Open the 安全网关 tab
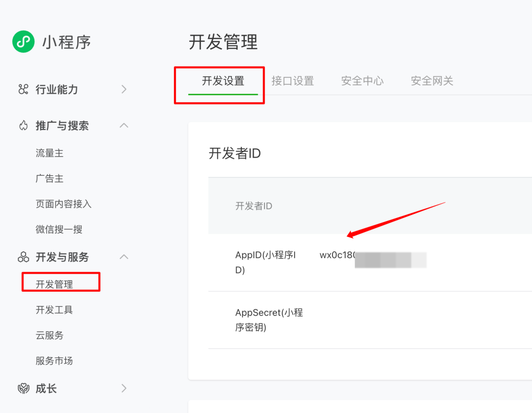The image size is (532, 413). coord(432,81)
